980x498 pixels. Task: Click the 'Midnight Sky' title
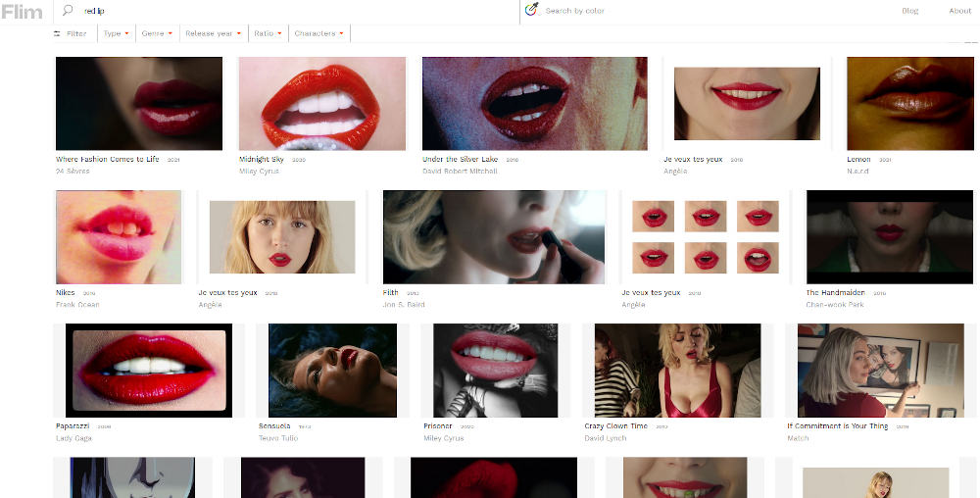point(262,160)
